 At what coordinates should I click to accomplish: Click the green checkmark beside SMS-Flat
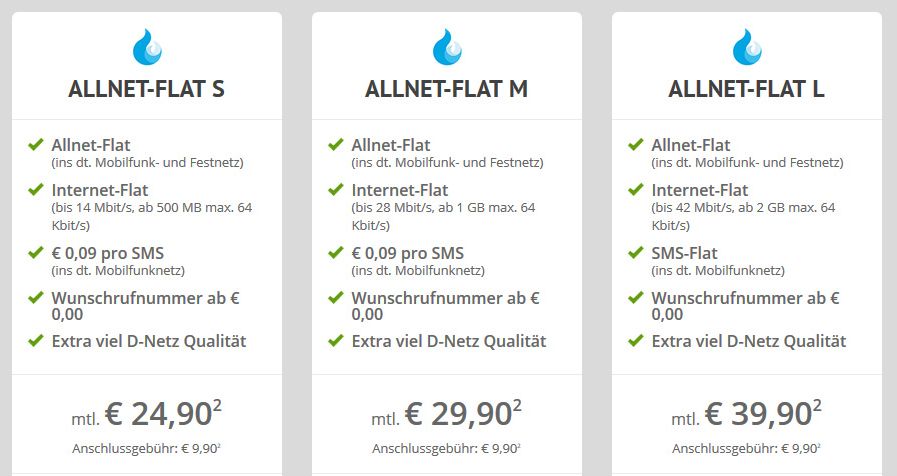pyautogui.click(x=636, y=252)
